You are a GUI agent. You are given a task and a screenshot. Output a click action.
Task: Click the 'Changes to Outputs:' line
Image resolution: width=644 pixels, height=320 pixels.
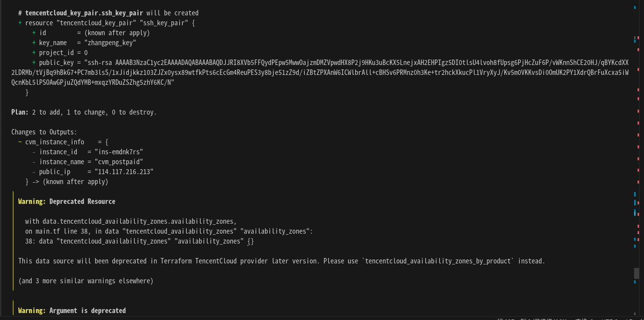pyautogui.click(x=44, y=132)
